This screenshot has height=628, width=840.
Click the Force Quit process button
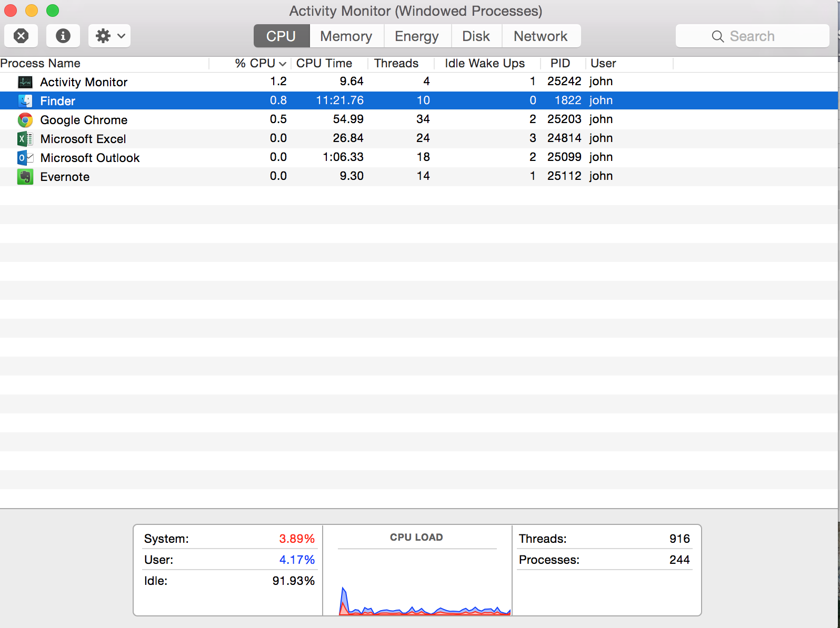(21, 36)
